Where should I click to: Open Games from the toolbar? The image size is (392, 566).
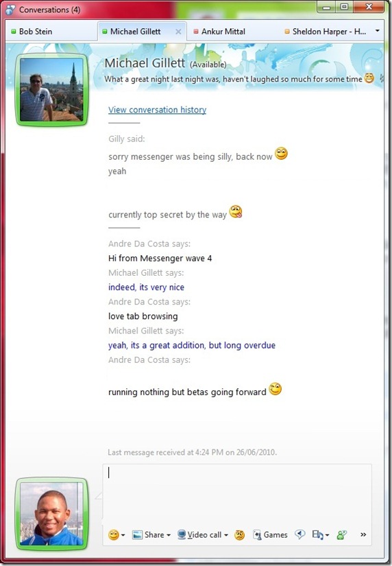[x=270, y=534]
